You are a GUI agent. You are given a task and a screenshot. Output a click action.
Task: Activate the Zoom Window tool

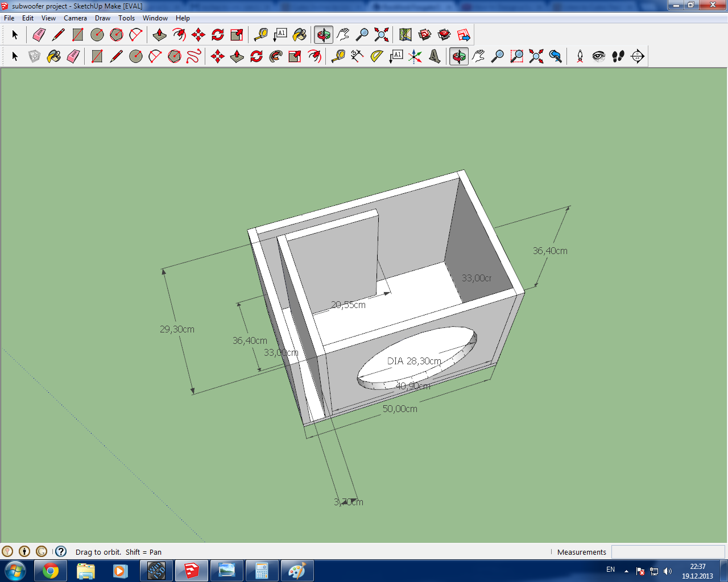516,56
